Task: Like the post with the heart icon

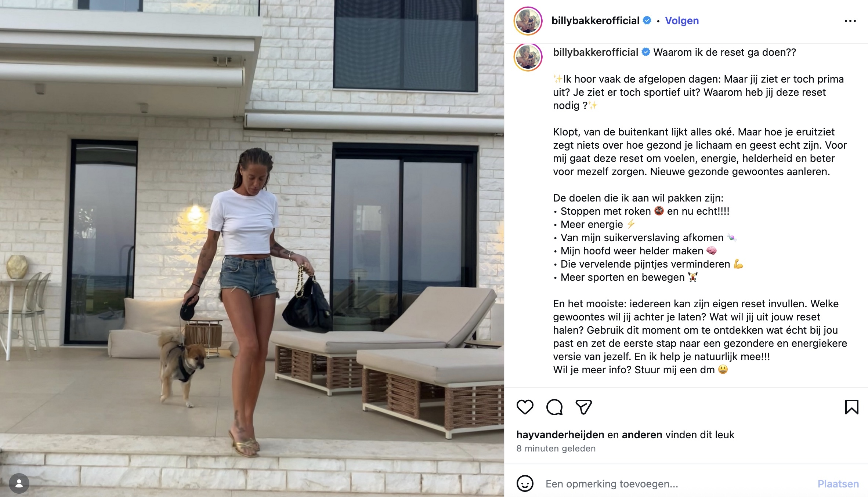Action: (x=525, y=407)
